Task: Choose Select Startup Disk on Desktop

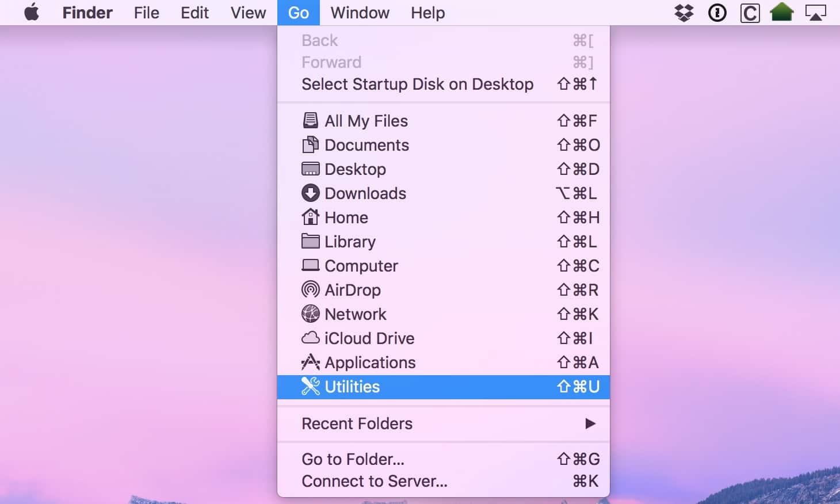Action: [x=417, y=84]
